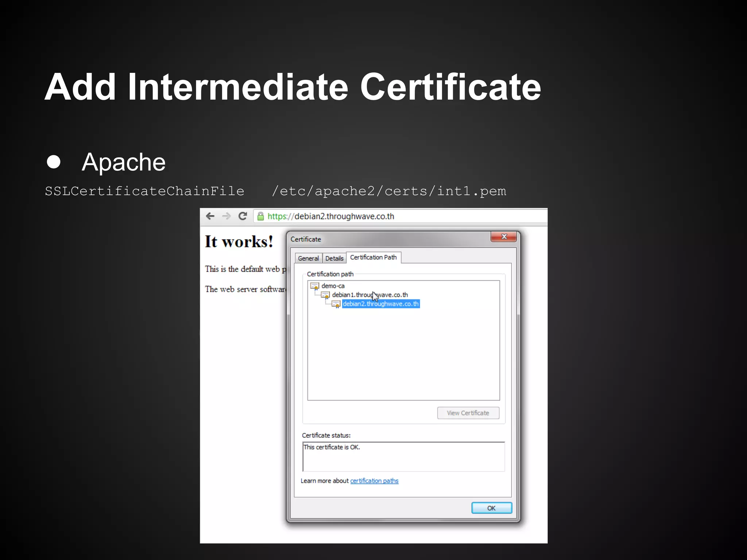
Task: Click the browser back arrow
Action: click(210, 216)
